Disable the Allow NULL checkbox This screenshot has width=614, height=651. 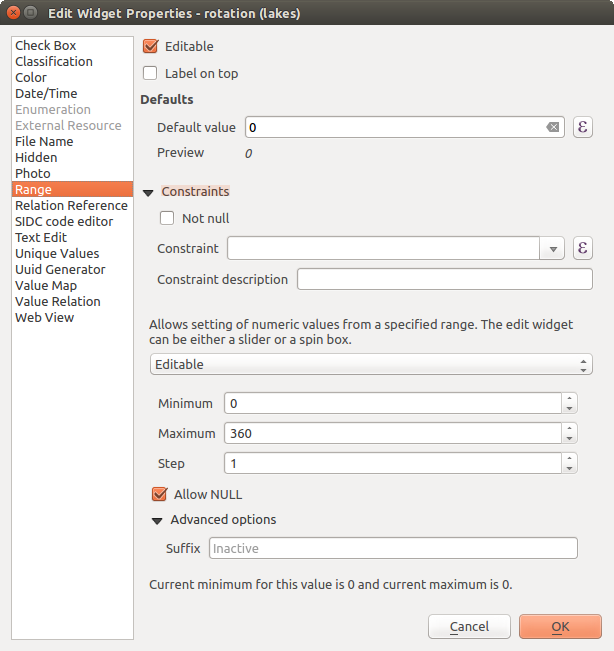(x=158, y=494)
